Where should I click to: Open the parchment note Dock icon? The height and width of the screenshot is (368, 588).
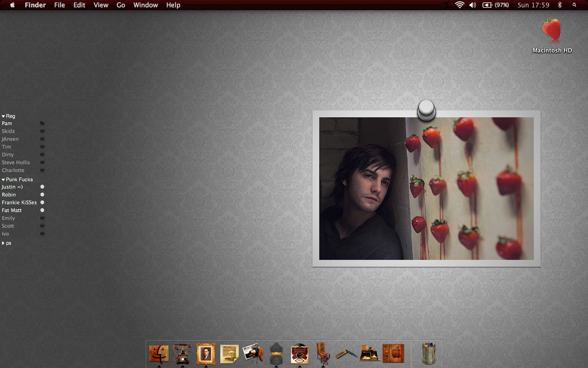pyautogui.click(x=229, y=354)
